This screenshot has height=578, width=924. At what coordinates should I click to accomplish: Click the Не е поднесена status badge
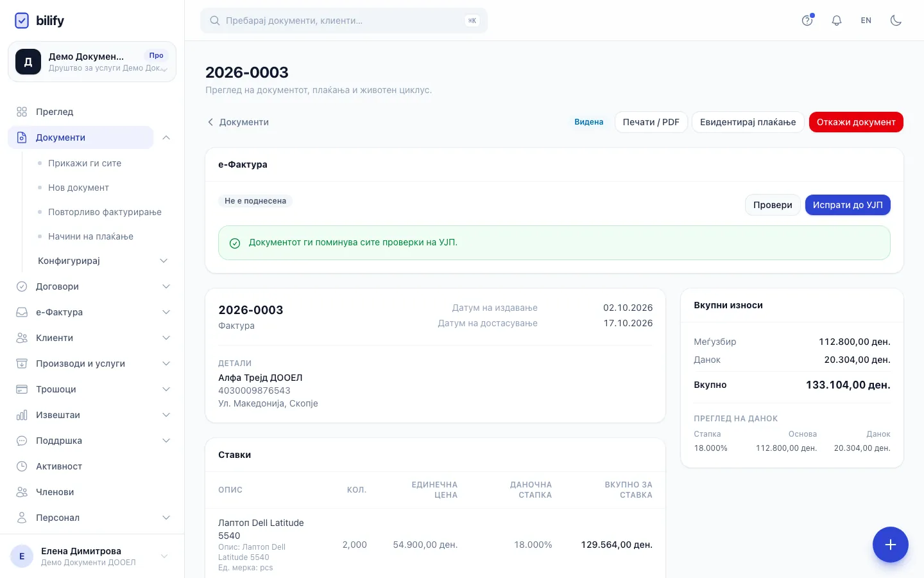255,201
